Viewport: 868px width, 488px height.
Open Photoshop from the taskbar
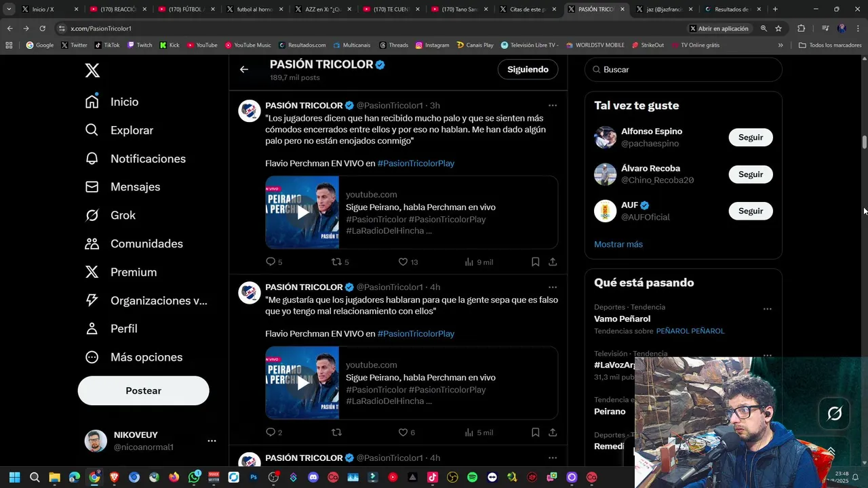(x=254, y=477)
